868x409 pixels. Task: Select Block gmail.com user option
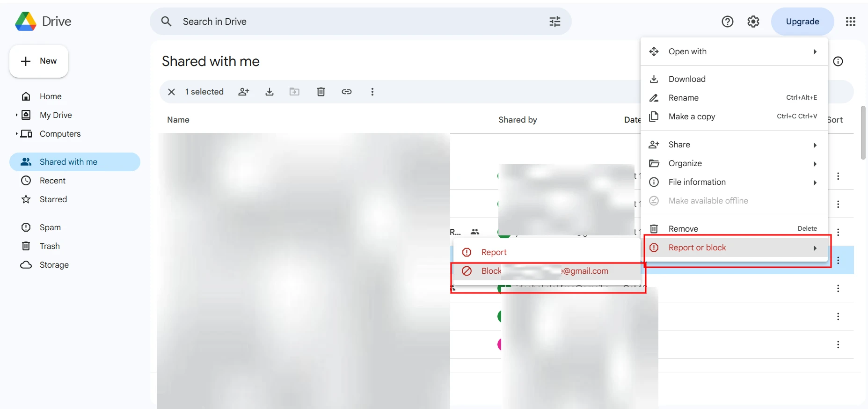pyautogui.click(x=545, y=271)
